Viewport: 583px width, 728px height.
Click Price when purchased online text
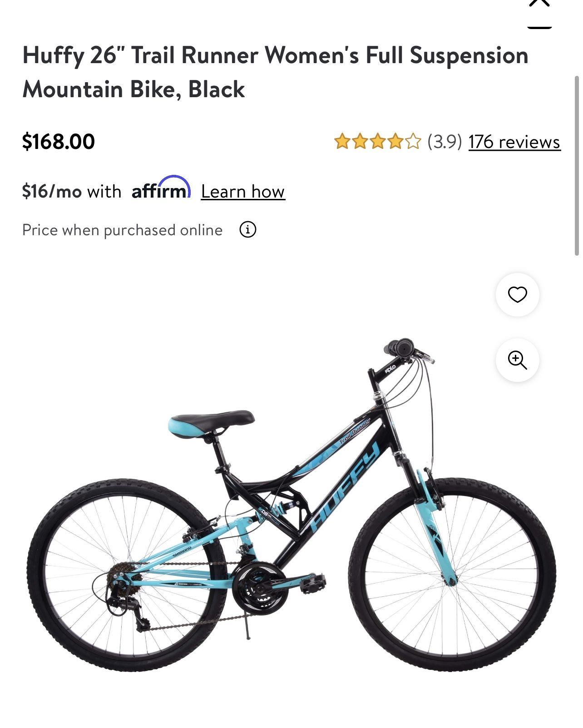click(x=122, y=230)
